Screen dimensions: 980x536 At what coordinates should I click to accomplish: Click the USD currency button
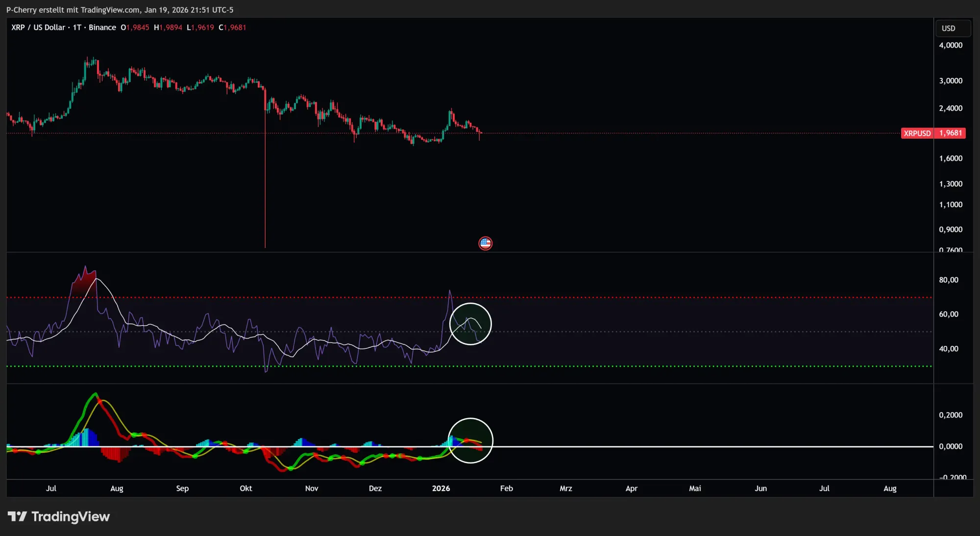pyautogui.click(x=953, y=28)
